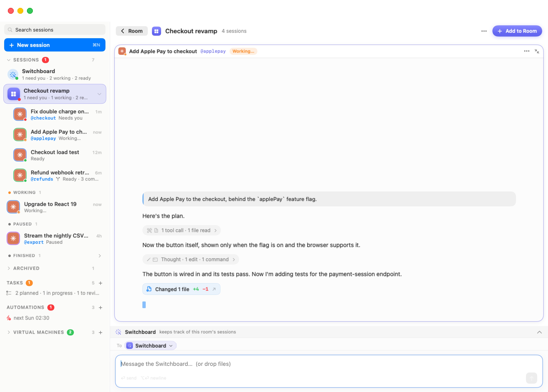Click the Fix double charge session avatar icon
This screenshot has height=392, width=548.
pyautogui.click(x=20, y=114)
